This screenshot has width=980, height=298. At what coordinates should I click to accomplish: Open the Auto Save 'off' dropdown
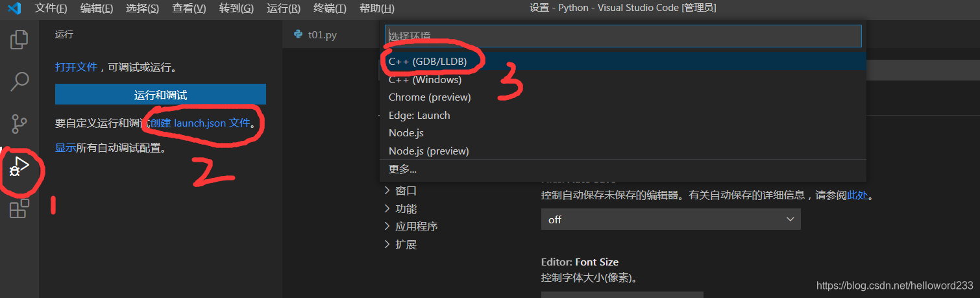(x=670, y=219)
